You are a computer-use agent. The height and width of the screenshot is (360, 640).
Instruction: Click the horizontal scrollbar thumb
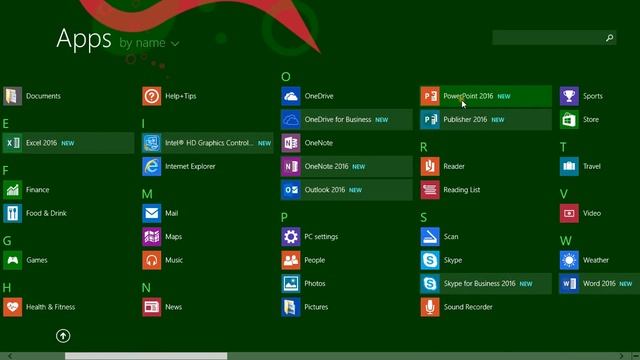pos(146,356)
